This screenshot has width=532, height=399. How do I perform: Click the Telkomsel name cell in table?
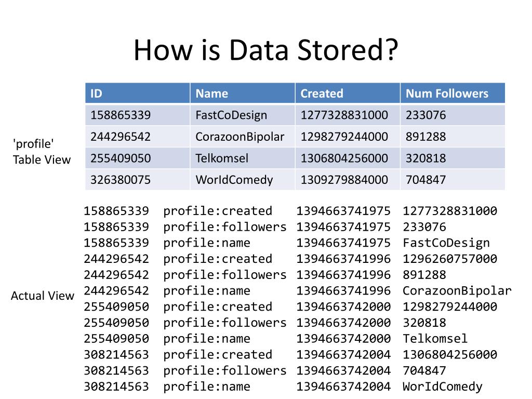click(243, 158)
